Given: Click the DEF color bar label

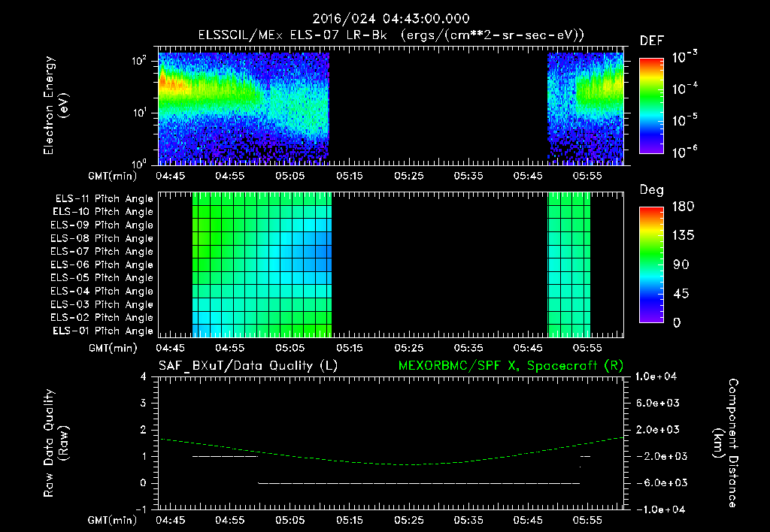Looking at the screenshot, I should [652, 41].
